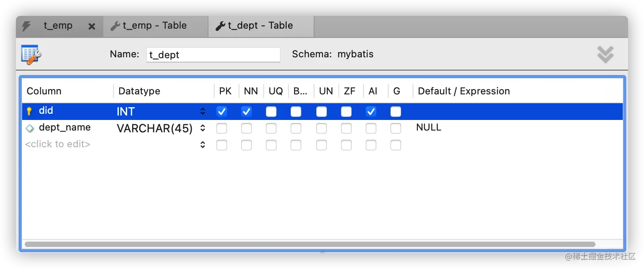
Task: Click the NN column header
Action: click(x=250, y=91)
